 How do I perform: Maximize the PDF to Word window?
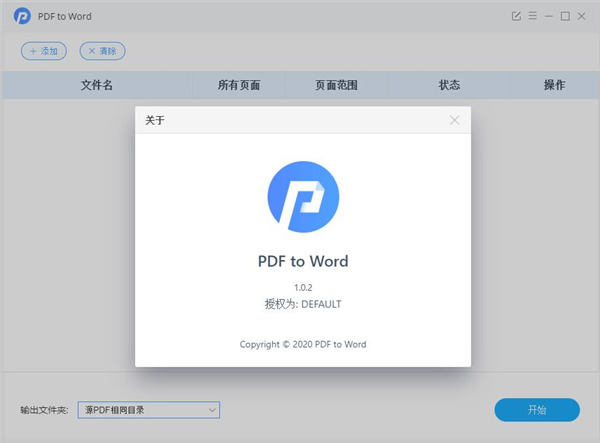pyautogui.click(x=565, y=16)
